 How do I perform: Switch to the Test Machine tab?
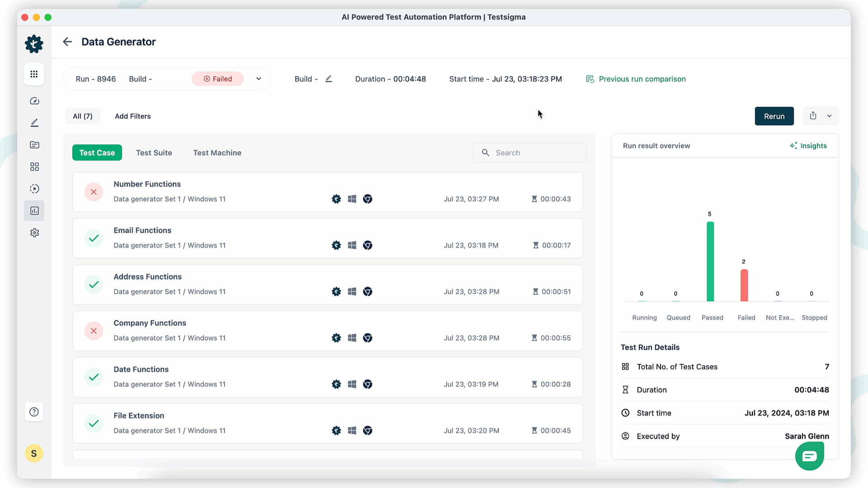pyautogui.click(x=217, y=153)
